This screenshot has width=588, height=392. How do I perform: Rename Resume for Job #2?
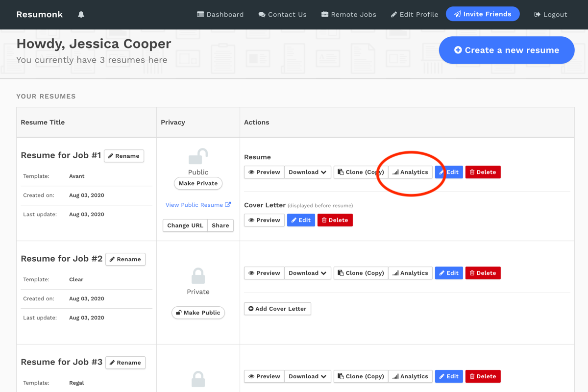[x=125, y=259]
